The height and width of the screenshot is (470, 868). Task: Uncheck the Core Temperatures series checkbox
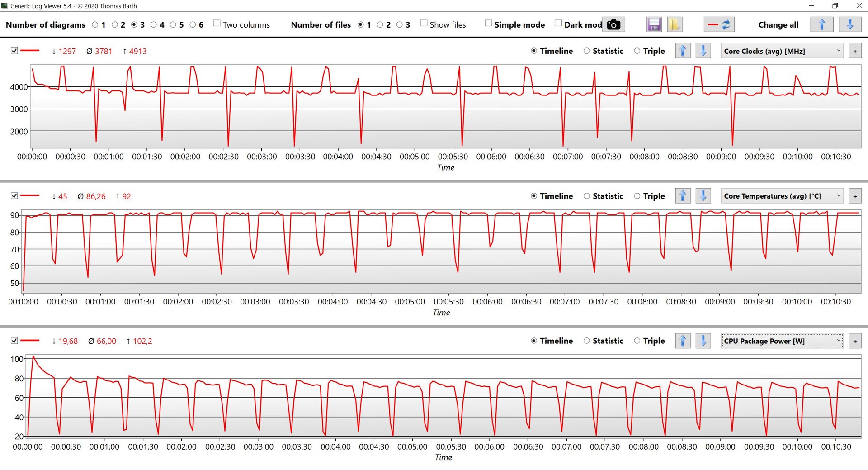pyautogui.click(x=14, y=196)
